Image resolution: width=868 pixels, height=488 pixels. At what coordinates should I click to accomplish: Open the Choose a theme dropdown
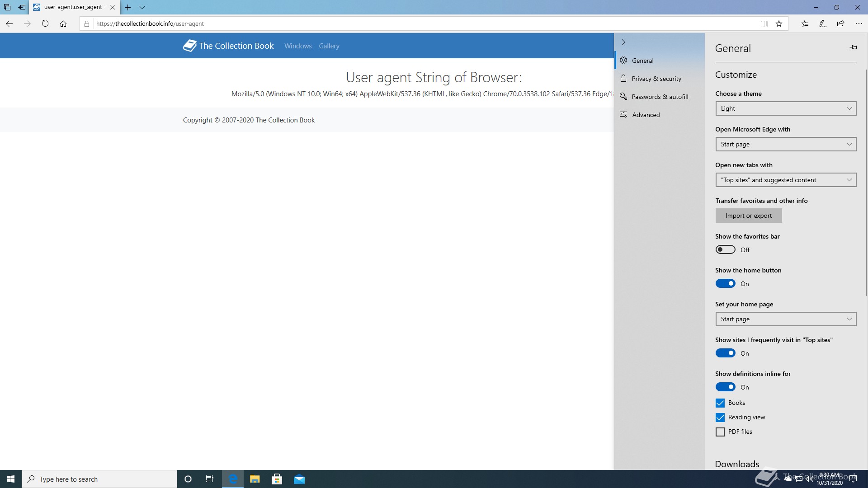786,108
